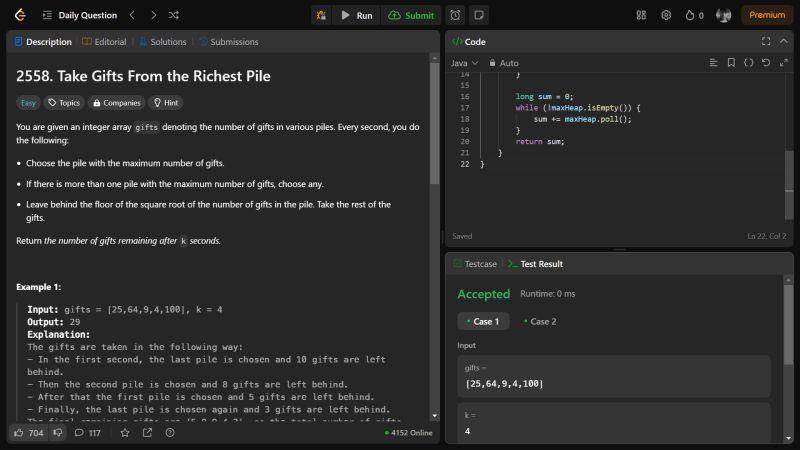800x450 pixels.
Task: Star the problem as favorite
Action: click(125, 433)
